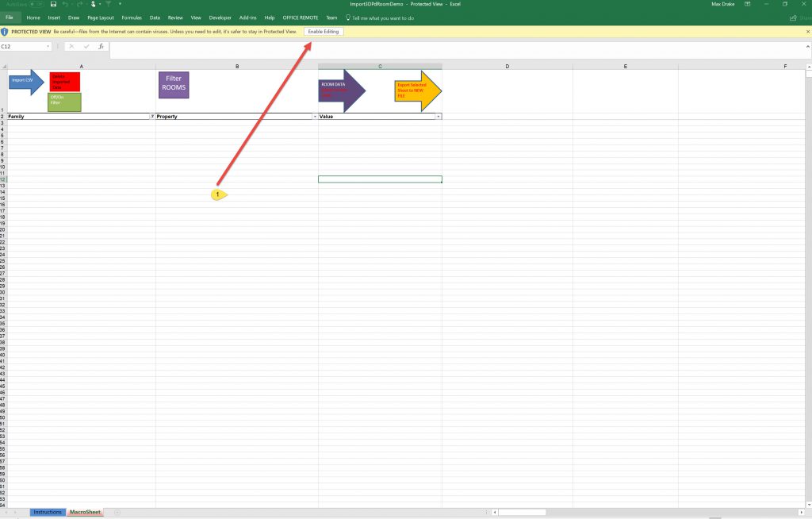Close the Protected View message bar
Viewport: 812px width, 519px height.
(807, 31)
